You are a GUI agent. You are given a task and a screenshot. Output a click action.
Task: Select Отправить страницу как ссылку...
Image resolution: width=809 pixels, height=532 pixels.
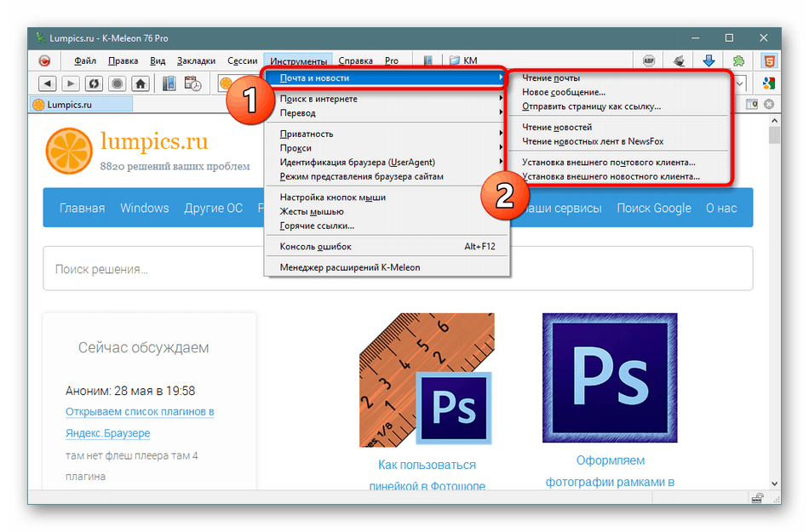[x=618, y=106]
